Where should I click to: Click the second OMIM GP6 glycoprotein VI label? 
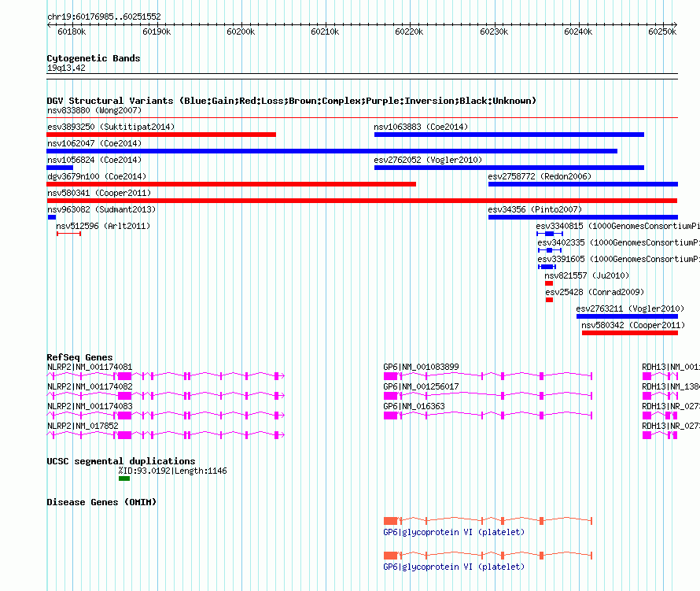pyautogui.click(x=454, y=567)
